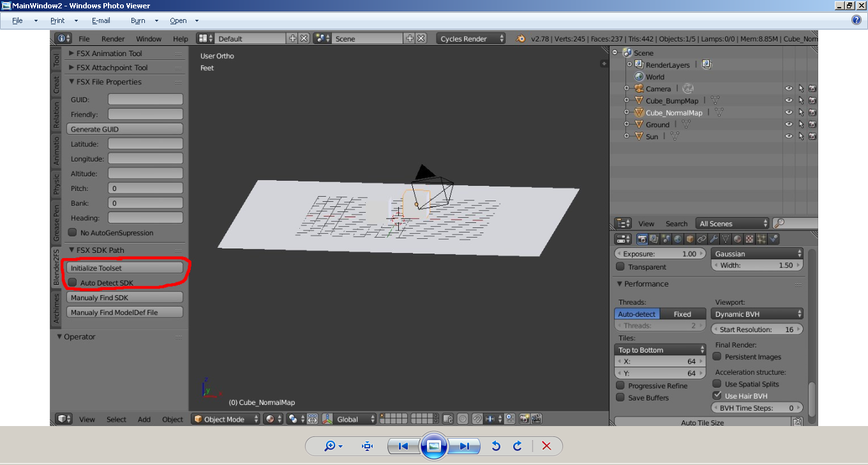The width and height of the screenshot is (868, 465).
Task: Open the Particles properties icon
Action: [761, 238]
